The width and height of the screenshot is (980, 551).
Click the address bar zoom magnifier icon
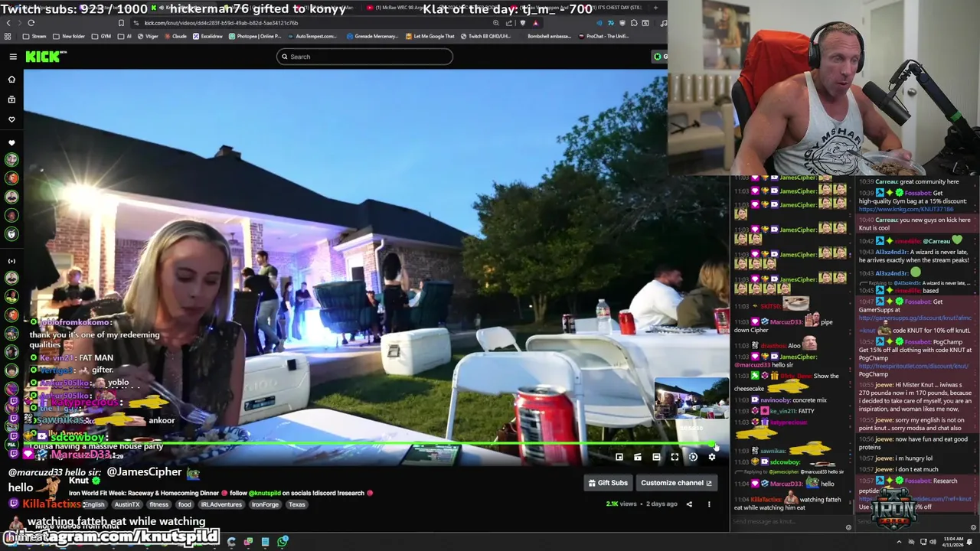(x=497, y=23)
